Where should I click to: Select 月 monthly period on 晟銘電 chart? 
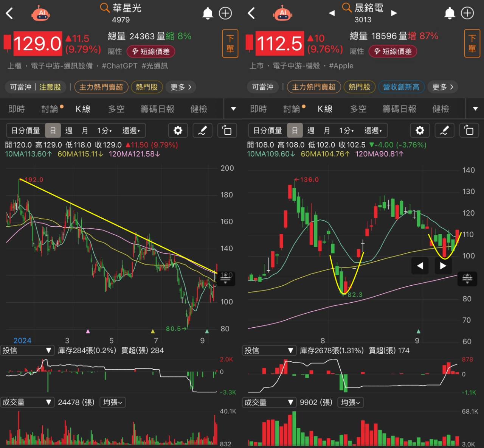[x=327, y=131]
